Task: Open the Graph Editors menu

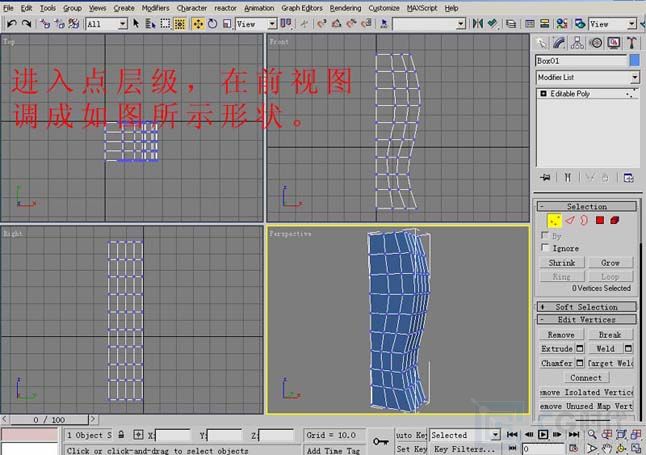Action: click(x=302, y=8)
